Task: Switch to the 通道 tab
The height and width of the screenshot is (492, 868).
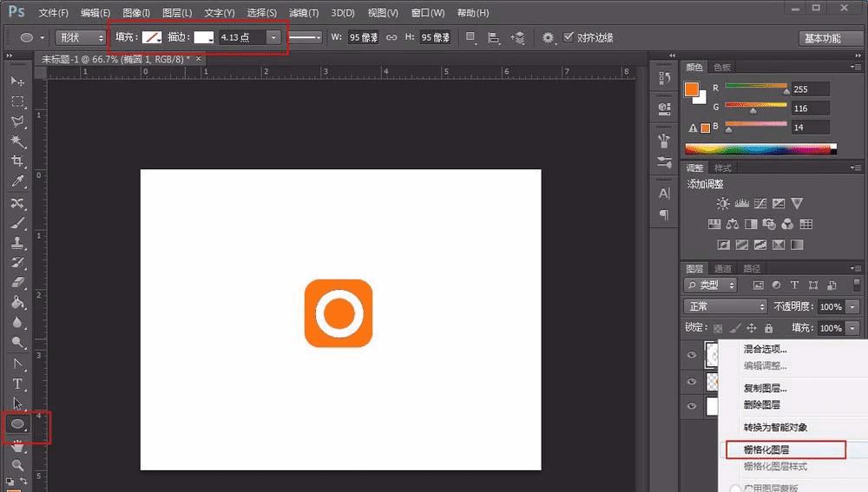Action: [x=722, y=268]
